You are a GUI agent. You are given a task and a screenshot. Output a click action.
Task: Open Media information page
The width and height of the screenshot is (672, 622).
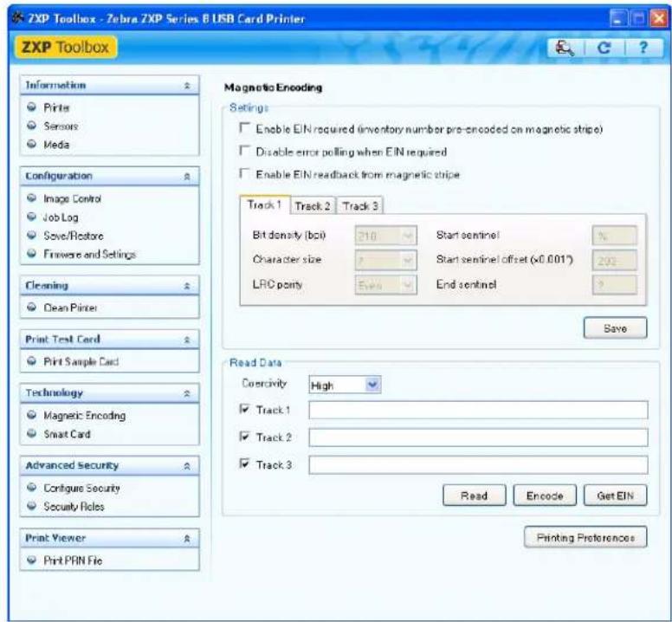pyautogui.click(x=55, y=145)
